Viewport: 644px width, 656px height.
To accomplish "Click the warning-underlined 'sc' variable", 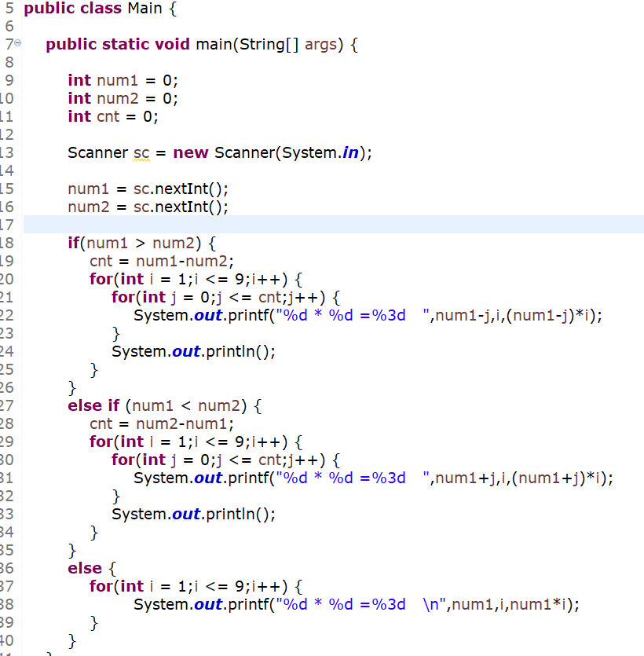I will tap(141, 153).
